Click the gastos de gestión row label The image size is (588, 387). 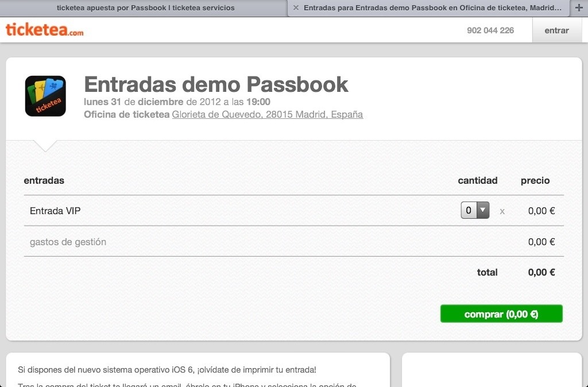pos(68,242)
